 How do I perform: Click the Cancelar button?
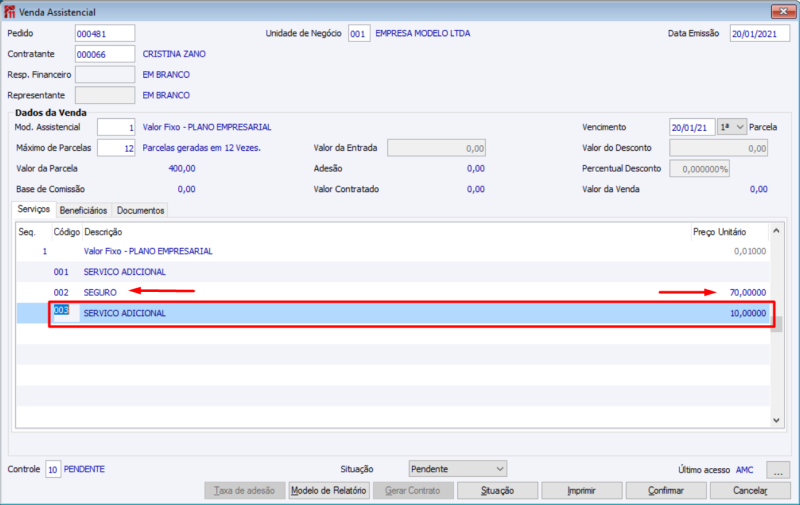(750, 491)
